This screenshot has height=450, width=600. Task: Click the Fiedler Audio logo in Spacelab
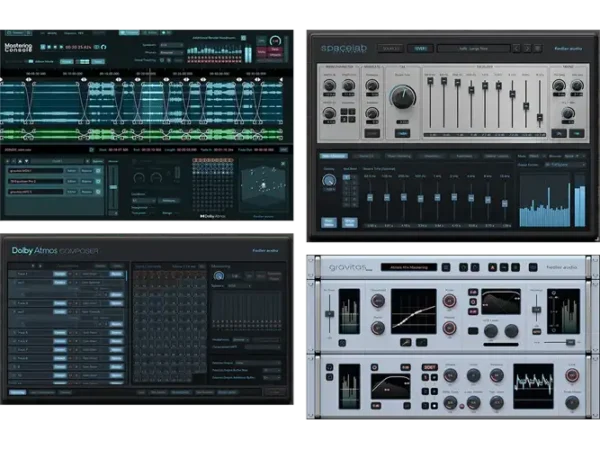pos(568,49)
